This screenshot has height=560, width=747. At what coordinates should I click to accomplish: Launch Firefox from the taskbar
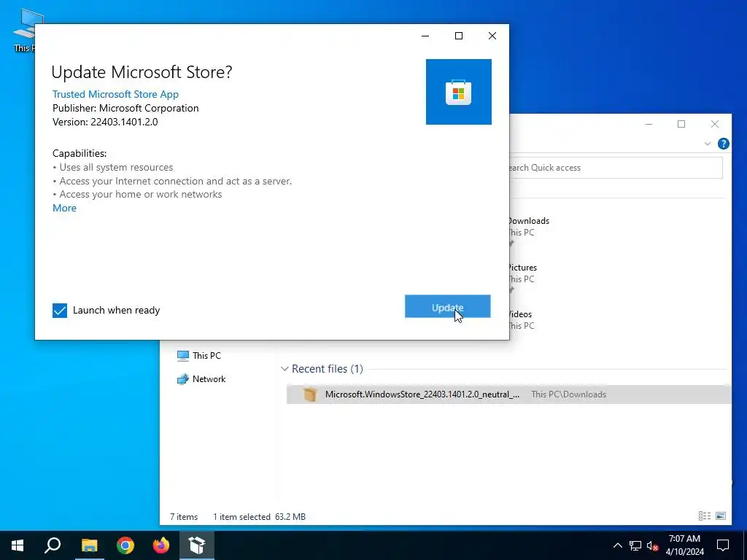[161, 545]
